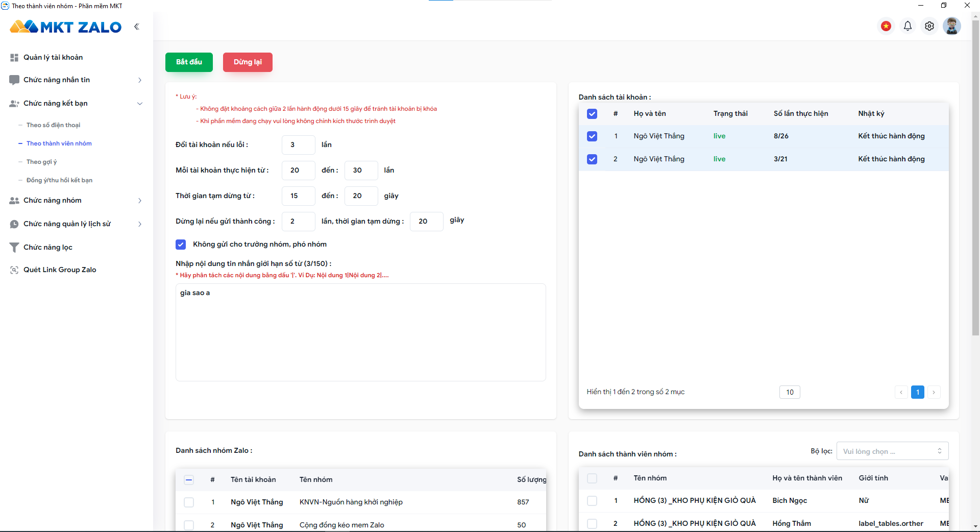Click the user avatar in header

tap(952, 26)
